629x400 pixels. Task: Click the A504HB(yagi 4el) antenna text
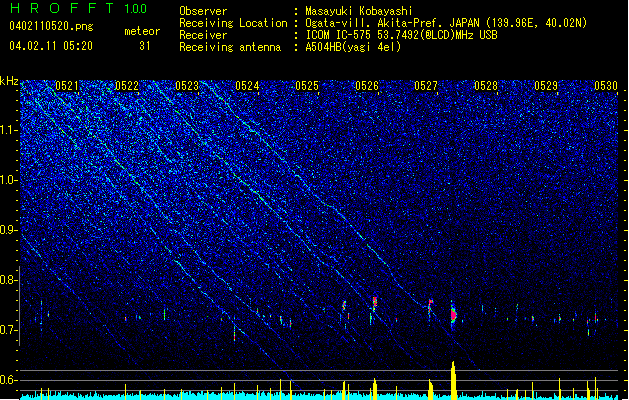353,47
